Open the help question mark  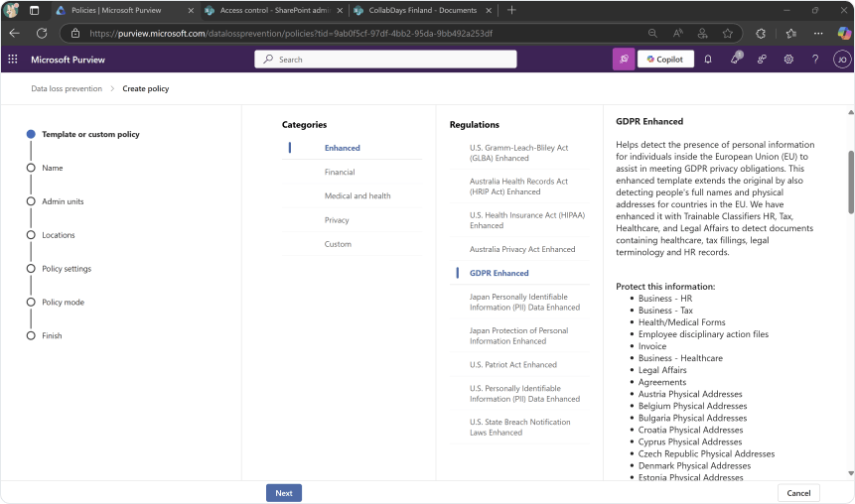815,59
